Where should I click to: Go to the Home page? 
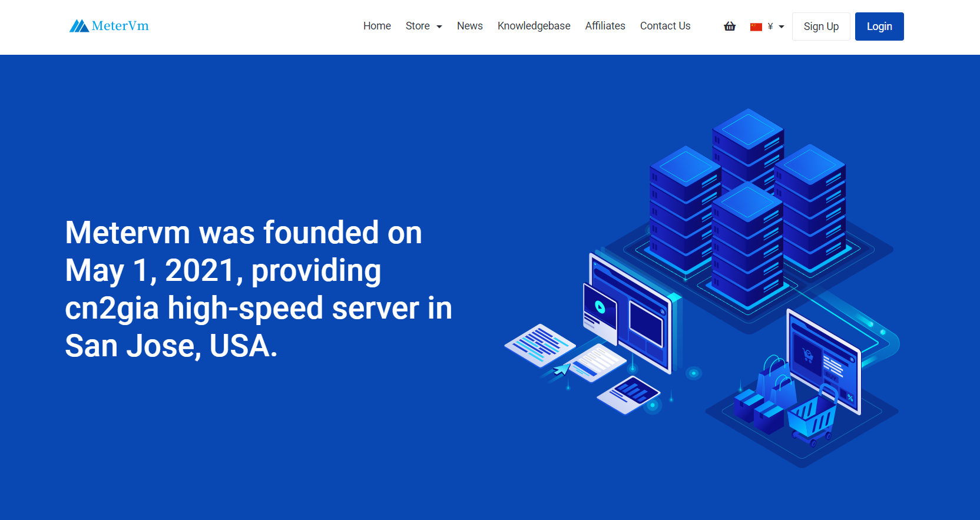(377, 26)
